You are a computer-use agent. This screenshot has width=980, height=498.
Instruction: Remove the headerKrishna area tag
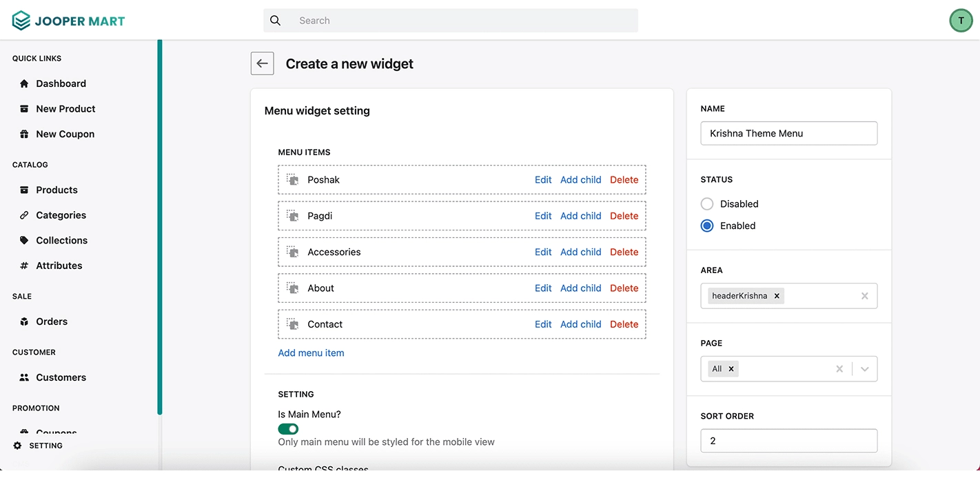click(777, 295)
